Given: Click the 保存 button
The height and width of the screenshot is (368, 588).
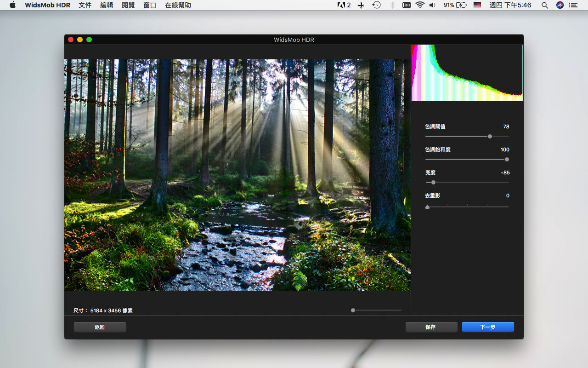Looking at the screenshot, I should click(x=431, y=327).
